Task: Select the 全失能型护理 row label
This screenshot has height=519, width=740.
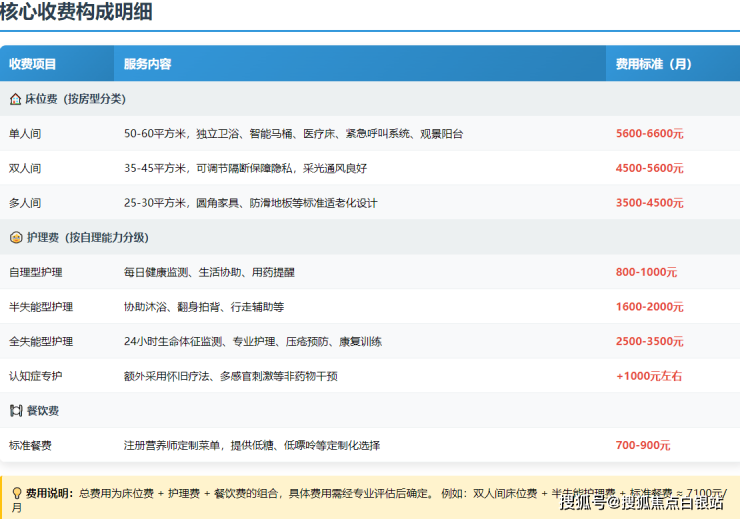Action: click(41, 342)
